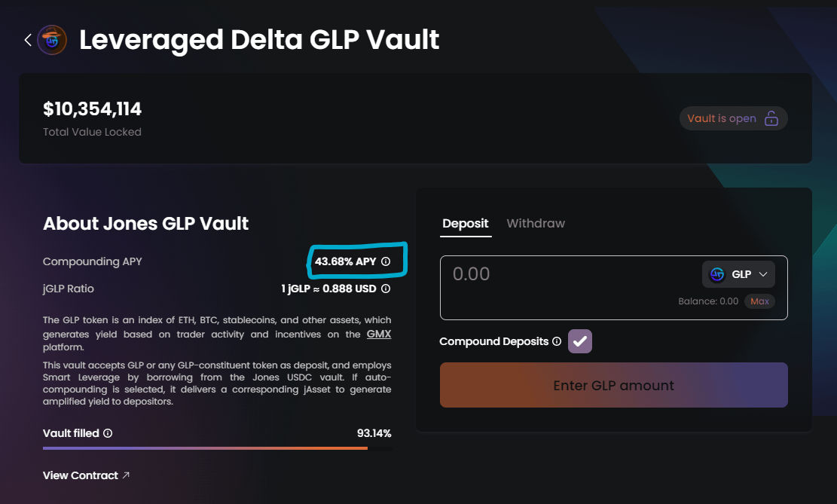Expand the token selector chevron arrow
Screen dimensions: 837x504
pyautogui.click(x=763, y=274)
